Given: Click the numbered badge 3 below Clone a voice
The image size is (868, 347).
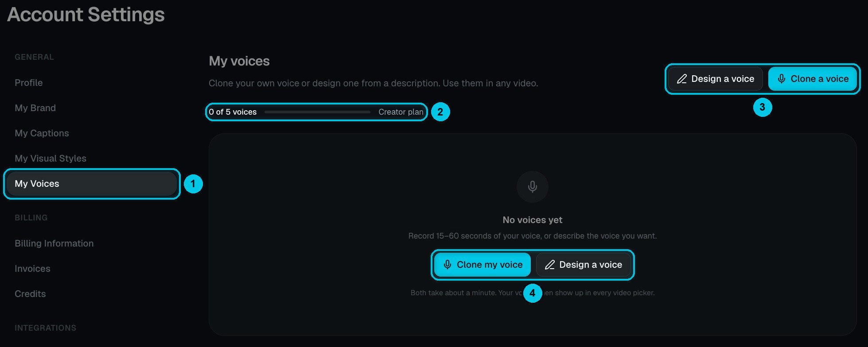Looking at the screenshot, I should click(x=763, y=107).
